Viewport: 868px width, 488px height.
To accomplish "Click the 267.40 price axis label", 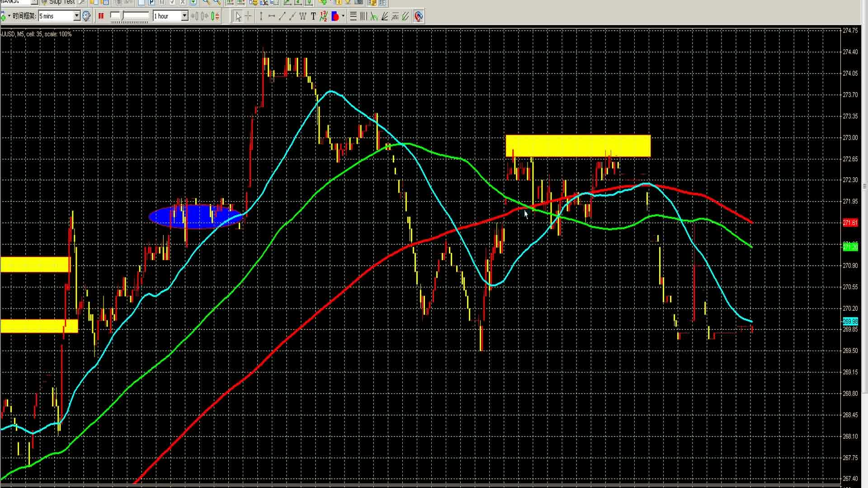I will [x=850, y=479].
